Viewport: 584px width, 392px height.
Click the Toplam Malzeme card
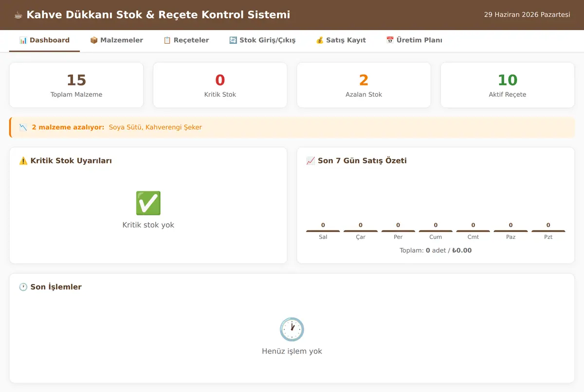[x=76, y=85]
